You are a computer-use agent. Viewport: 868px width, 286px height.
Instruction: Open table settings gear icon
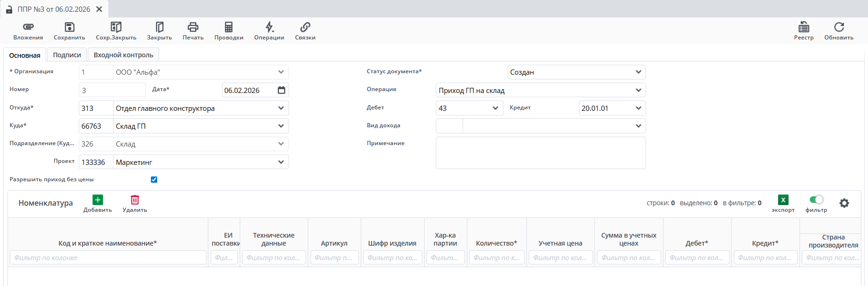pos(844,203)
